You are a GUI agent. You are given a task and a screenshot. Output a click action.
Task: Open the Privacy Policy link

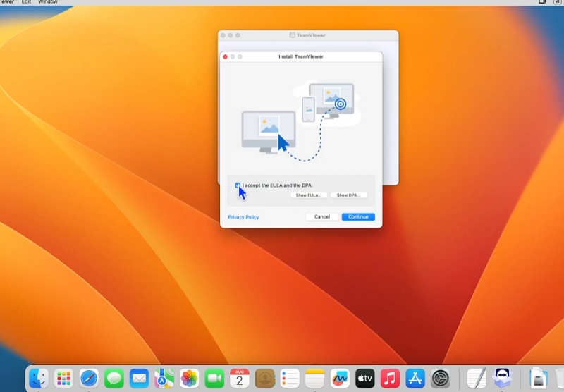click(243, 217)
